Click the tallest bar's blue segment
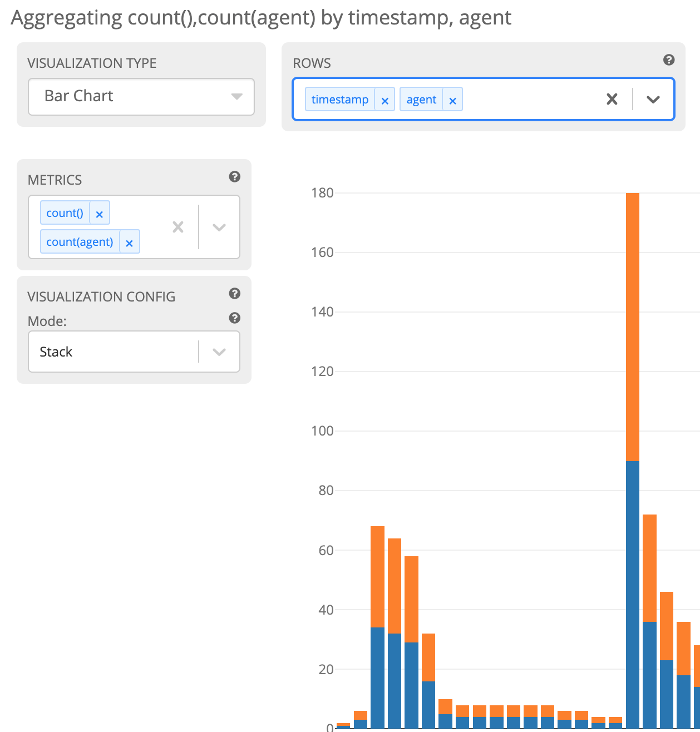 click(633, 594)
